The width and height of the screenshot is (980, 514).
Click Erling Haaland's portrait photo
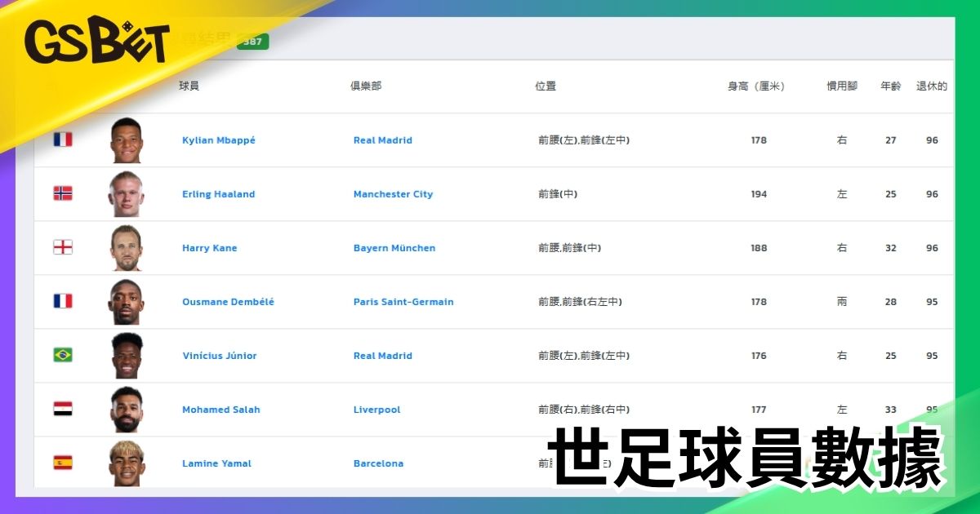coord(127,194)
